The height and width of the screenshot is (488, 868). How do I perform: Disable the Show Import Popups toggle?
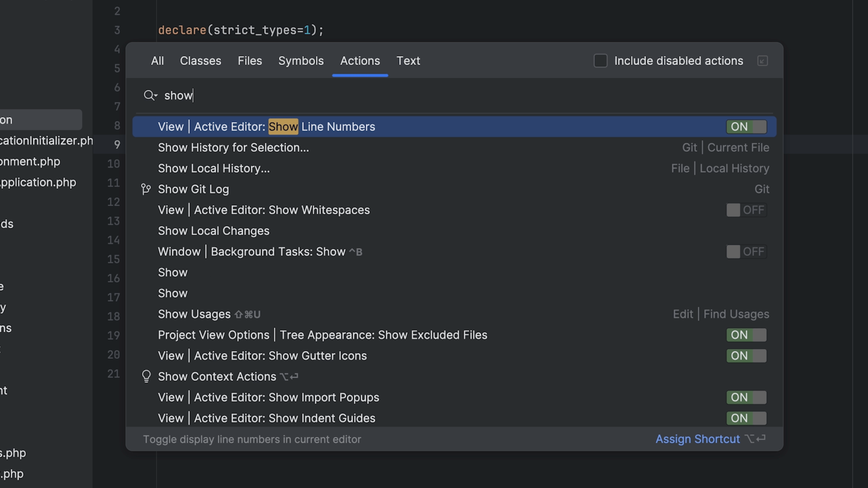pos(746,397)
